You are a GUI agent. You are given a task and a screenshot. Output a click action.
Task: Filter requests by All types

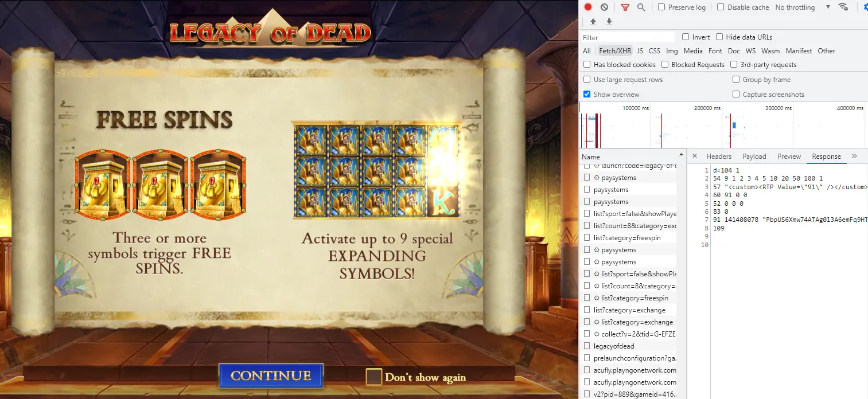point(587,51)
